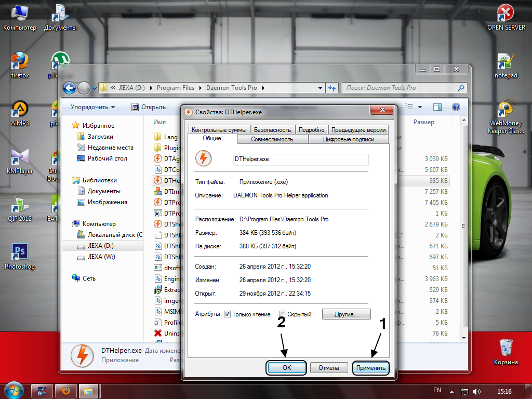Show hidden tray icons arrow
Screen dimensions: 532x399
pyautogui.click(x=451, y=392)
